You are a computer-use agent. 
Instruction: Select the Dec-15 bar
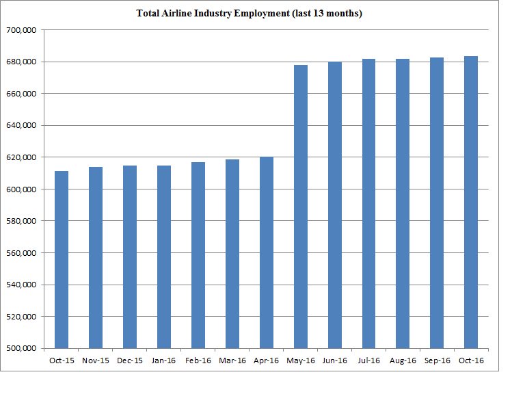(x=130, y=257)
